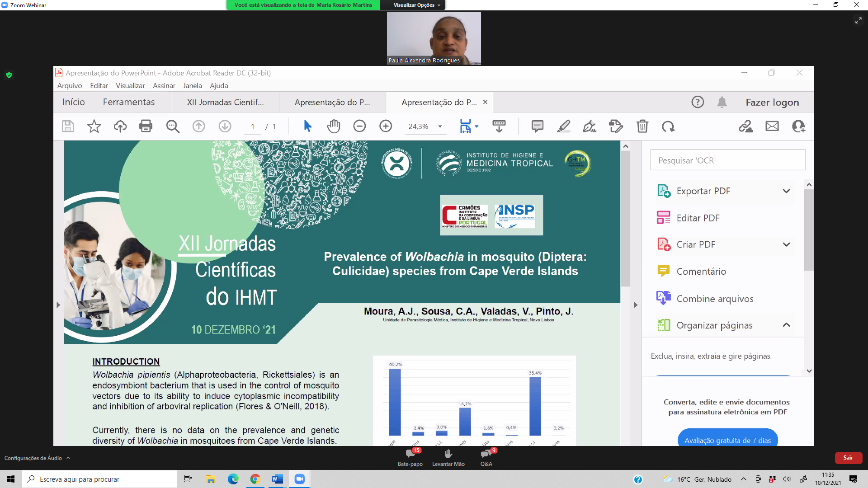Viewport: 868px width, 488px height.
Task: Select the highlighter pen tool
Action: tap(563, 126)
